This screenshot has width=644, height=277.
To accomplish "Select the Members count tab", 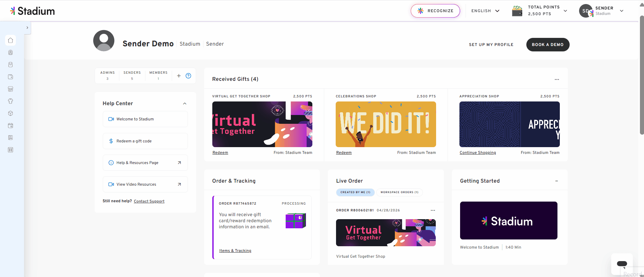I will click(x=159, y=75).
